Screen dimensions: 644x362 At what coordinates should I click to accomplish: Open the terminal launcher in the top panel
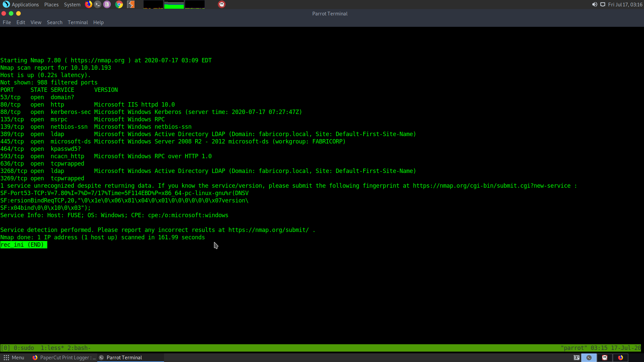(x=98, y=4)
